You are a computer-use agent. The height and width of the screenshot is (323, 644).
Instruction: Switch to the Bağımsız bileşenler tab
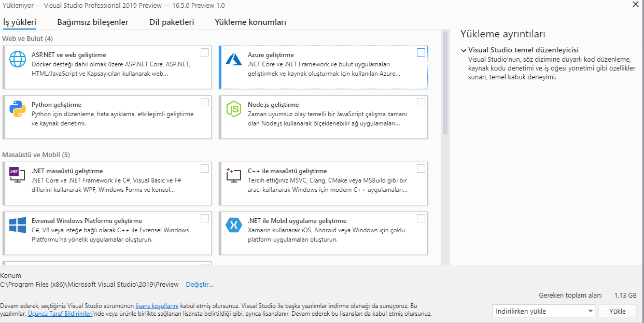93,22
